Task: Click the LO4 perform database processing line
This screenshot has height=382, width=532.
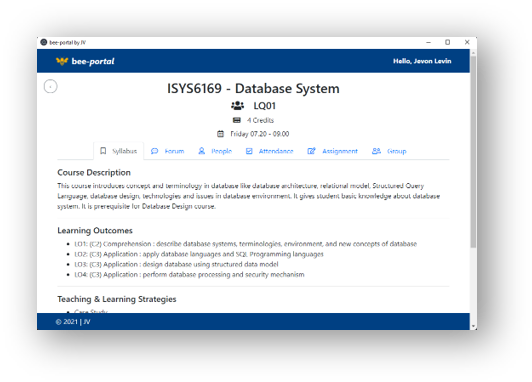Action: [x=189, y=274]
